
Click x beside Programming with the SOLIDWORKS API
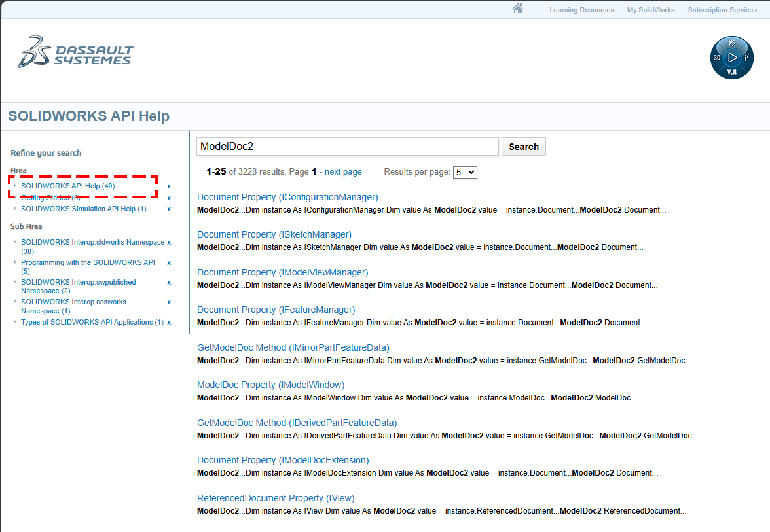click(x=169, y=263)
